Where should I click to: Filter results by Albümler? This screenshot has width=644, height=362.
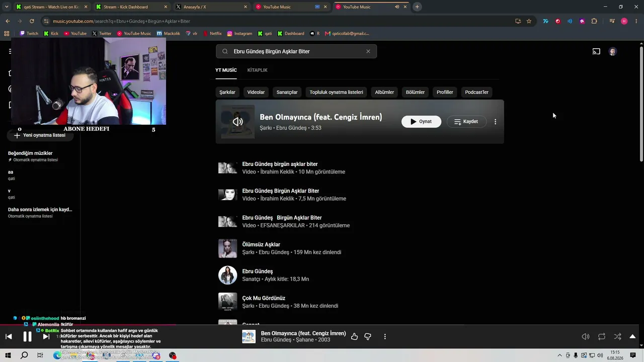[x=384, y=92]
